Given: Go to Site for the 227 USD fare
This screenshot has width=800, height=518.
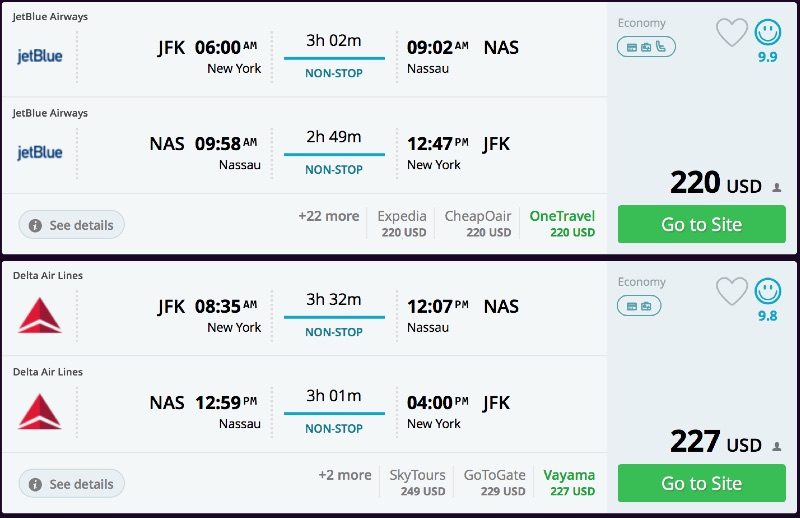Looking at the screenshot, I should pos(701,483).
